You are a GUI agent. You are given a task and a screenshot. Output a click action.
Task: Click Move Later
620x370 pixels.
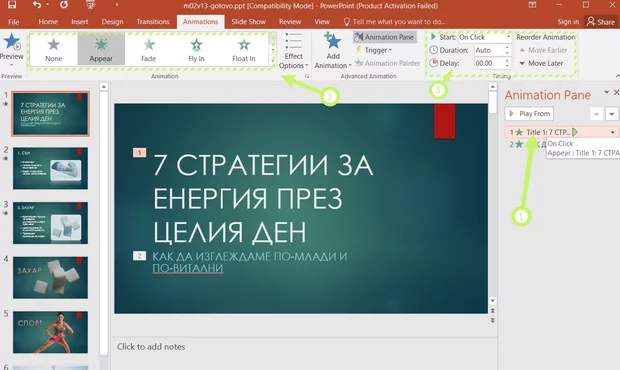click(541, 63)
